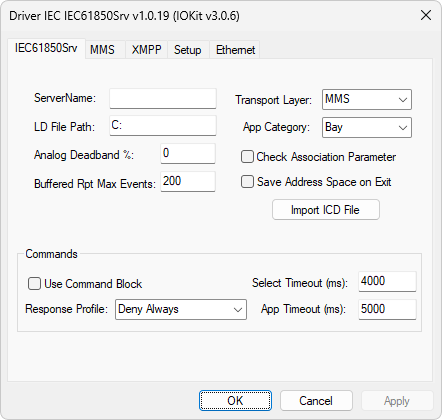This screenshot has width=442, height=420.
Task: Select the Ethernet tab
Action: (x=235, y=50)
